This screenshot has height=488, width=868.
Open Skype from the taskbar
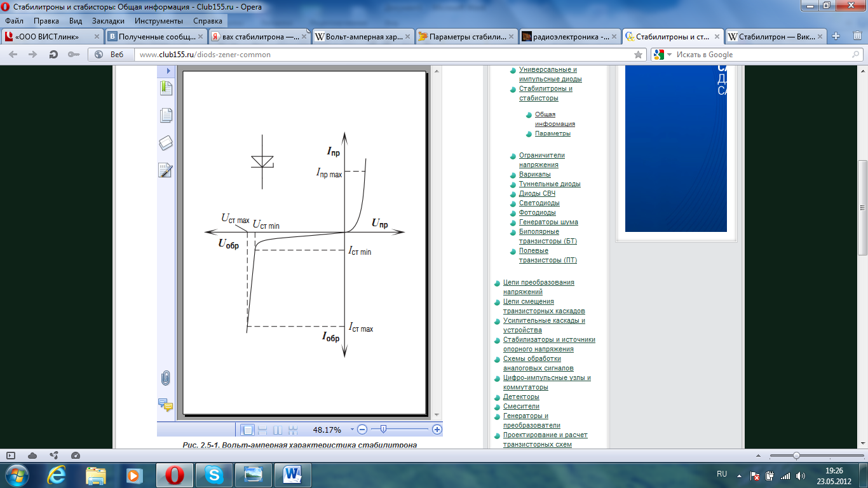[214, 475]
